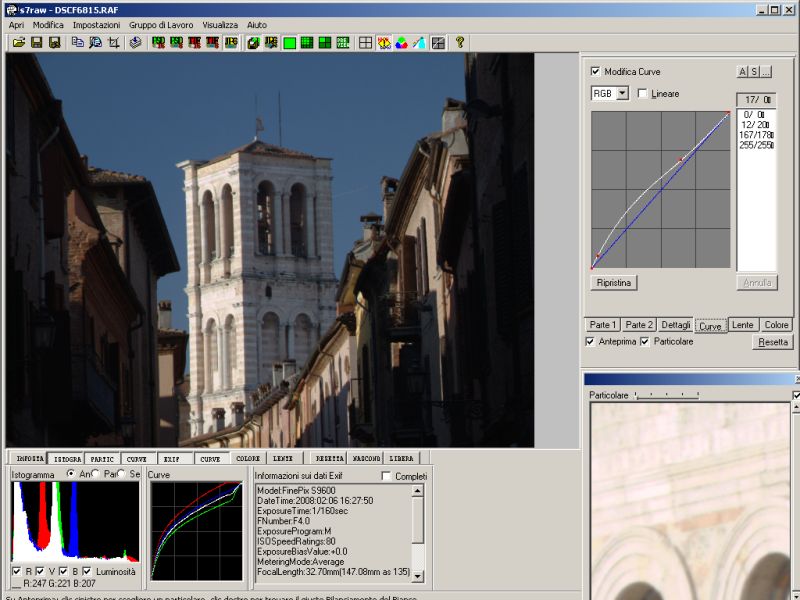Select the 167/178 curve point entry

click(x=757, y=135)
